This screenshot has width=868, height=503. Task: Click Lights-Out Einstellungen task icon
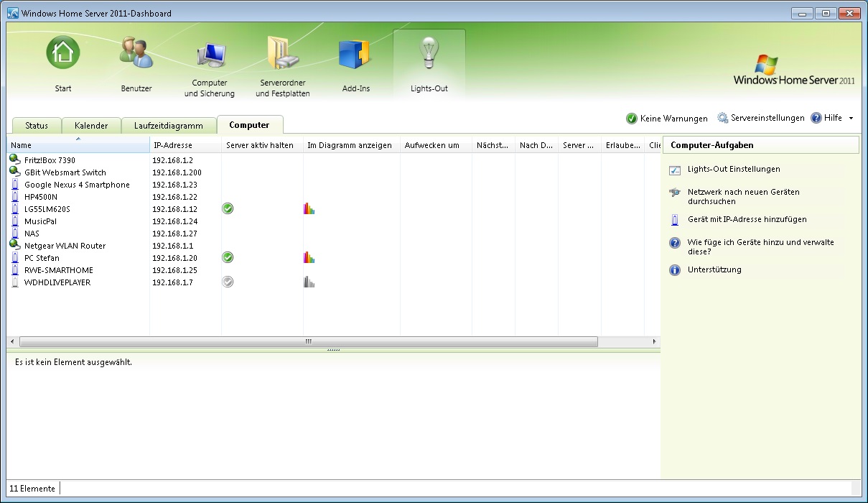674,170
